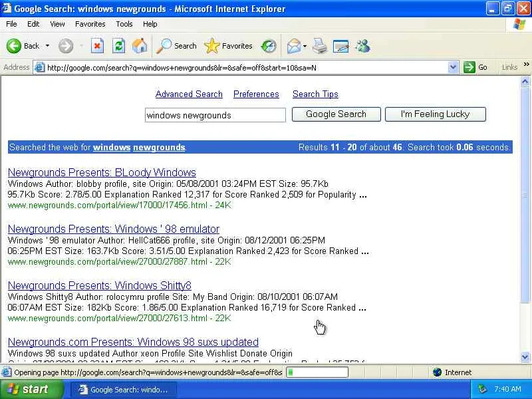Click the grayed Forward arrow button
Viewport: 532px width, 399px height.
(66, 46)
